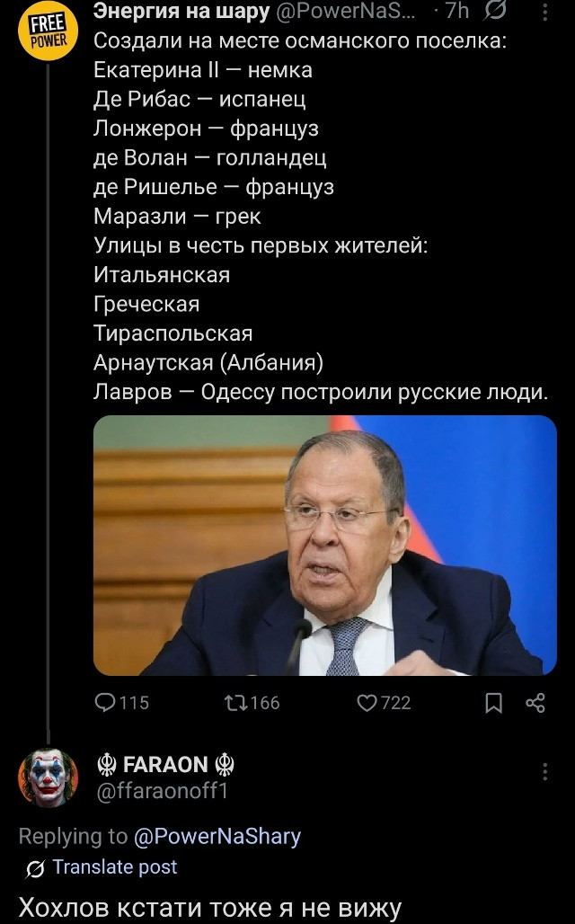Tap the Grok icon next to Translate post

coord(36,868)
